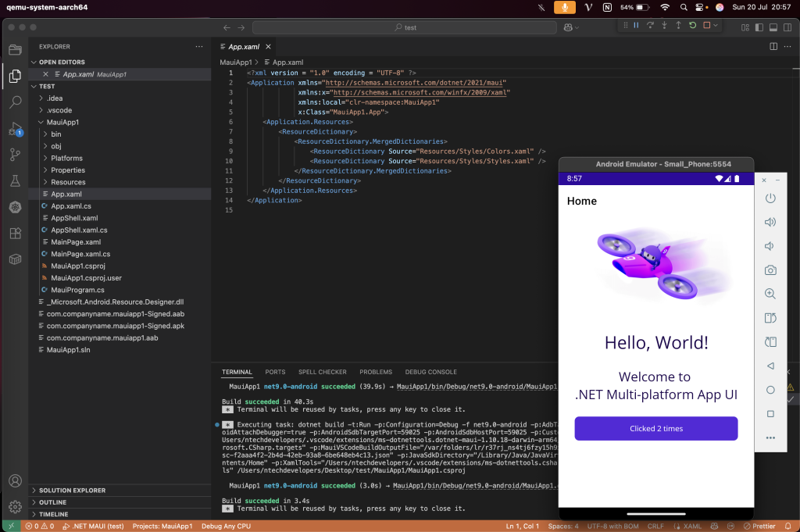Open the maui schema URL link in editor
Image resolution: width=800 pixels, height=532 pixels.
[416, 83]
